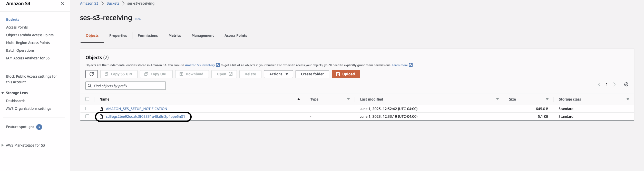Check the cd3ogc2tee92odalc3f02831u48a8n2p4ppe5n01 row checkbox
The height and width of the screenshot is (171, 644).
pyautogui.click(x=87, y=116)
